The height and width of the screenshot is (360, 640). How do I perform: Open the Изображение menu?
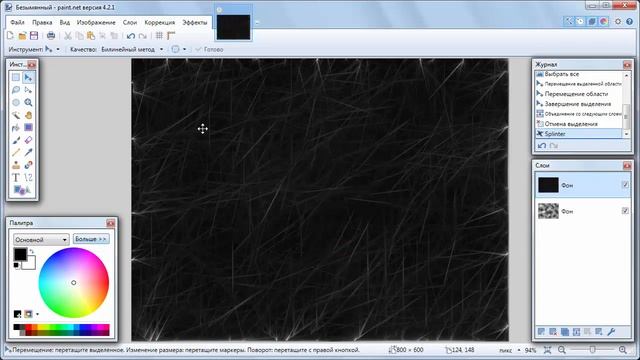pos(96,22)
